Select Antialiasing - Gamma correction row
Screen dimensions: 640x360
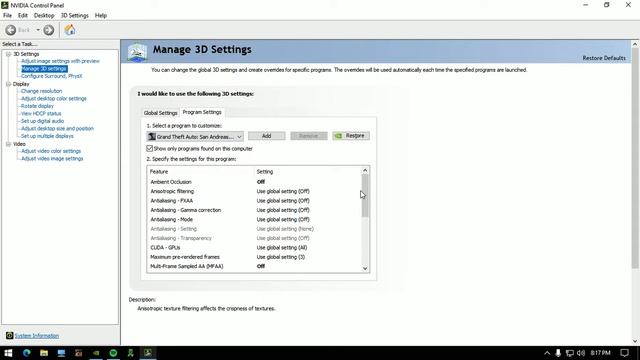click(x=254, y=210)
